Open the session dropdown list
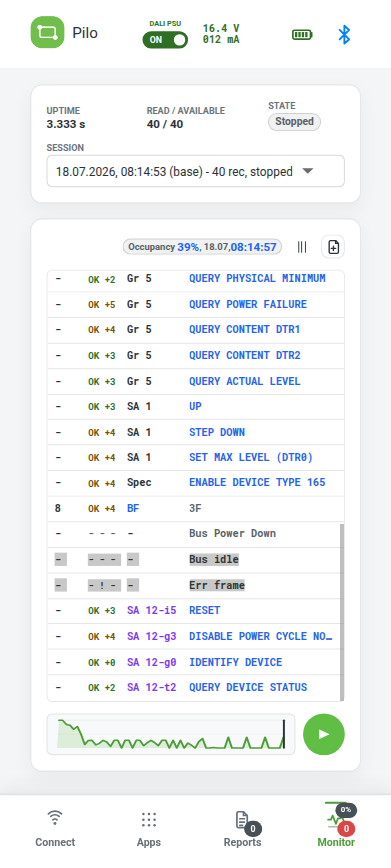The image size is (391, 868). 196,171
